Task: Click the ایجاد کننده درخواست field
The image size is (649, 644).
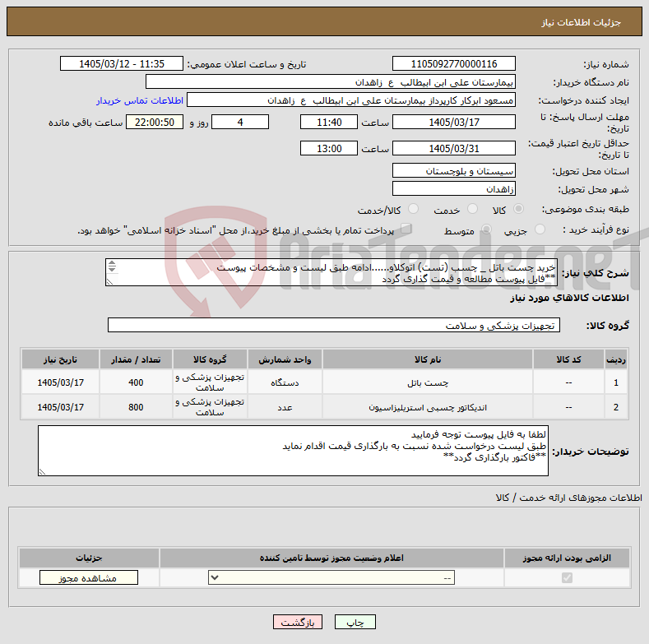Action: 351,100
